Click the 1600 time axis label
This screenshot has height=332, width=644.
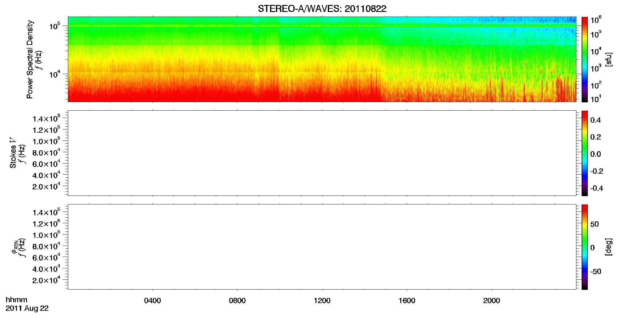click(407, 301)
